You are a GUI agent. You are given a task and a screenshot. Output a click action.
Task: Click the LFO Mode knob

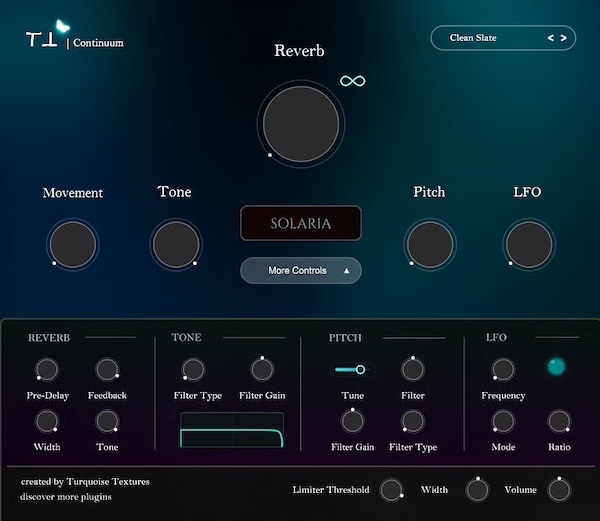pyautogui.click(x=503, y=421)
